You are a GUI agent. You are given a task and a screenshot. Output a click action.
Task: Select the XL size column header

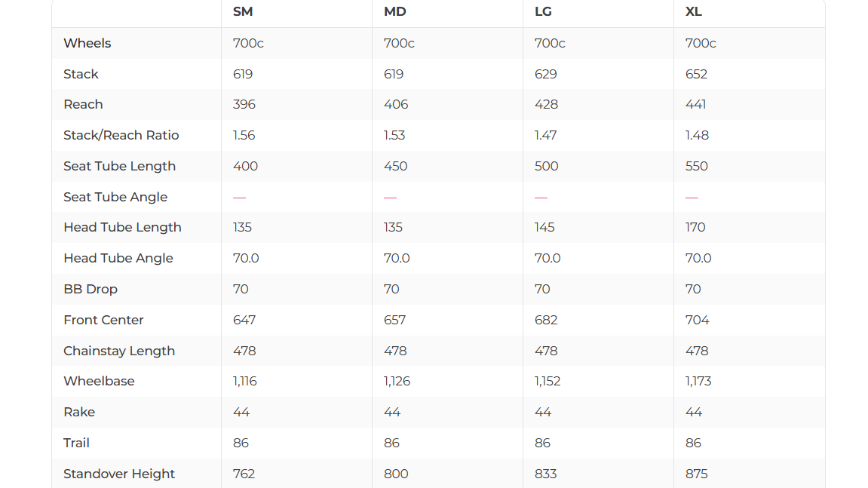click(x=694, y=12)
